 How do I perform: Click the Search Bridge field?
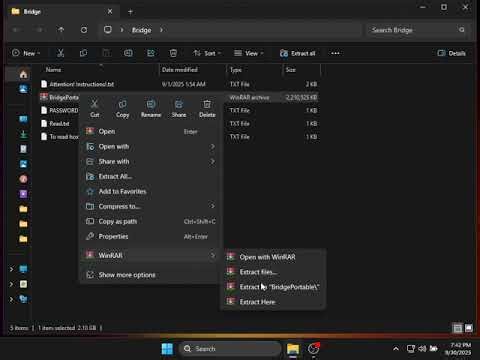click(417, 30)
